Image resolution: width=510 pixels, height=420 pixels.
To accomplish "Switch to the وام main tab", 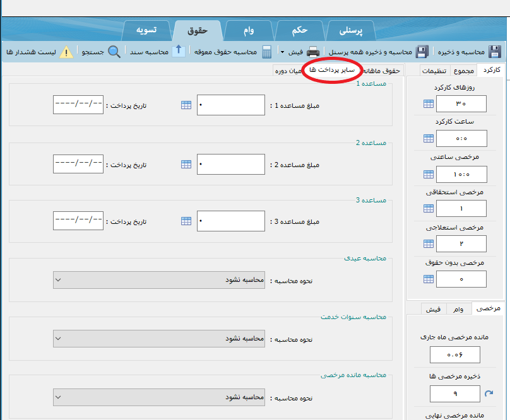I will coord(248,30).
